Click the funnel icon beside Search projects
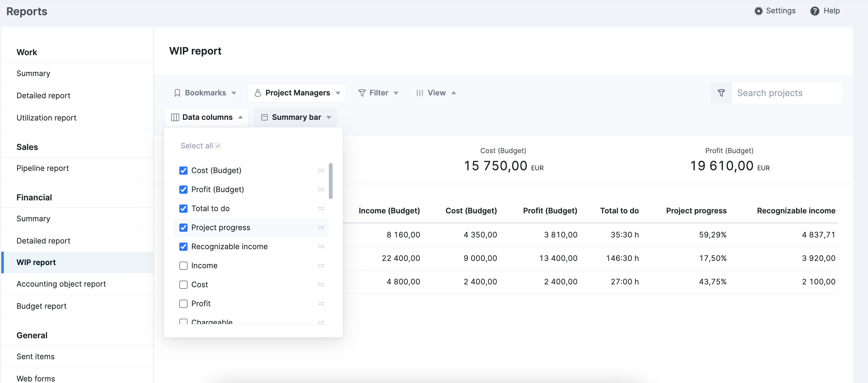 pos(721,93)
